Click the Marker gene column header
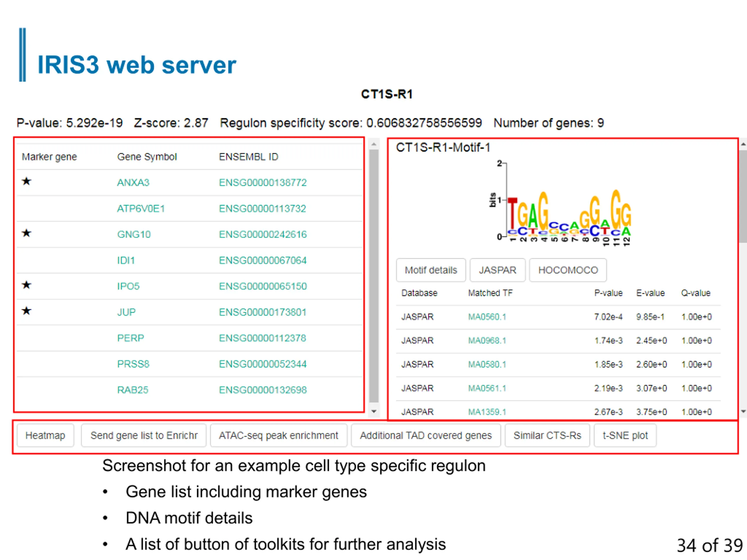The width and height of the screenshot is (747, 560). click(x=49, y=157)
